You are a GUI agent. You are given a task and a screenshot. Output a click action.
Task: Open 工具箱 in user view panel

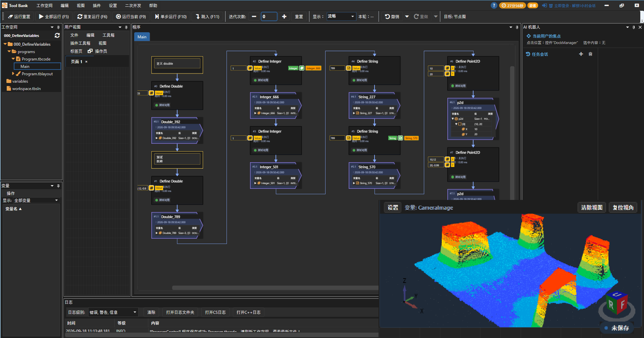108,35
